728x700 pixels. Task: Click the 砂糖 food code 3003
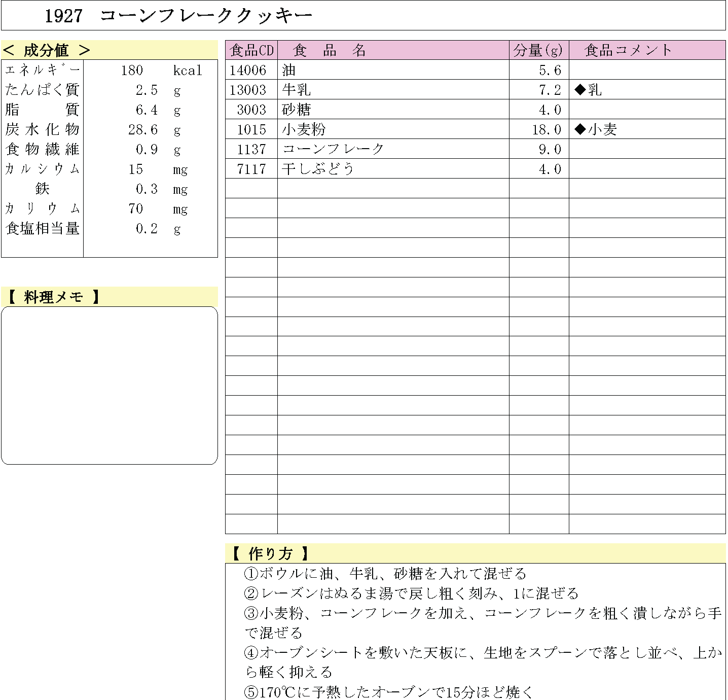click(x=251, y=110)
